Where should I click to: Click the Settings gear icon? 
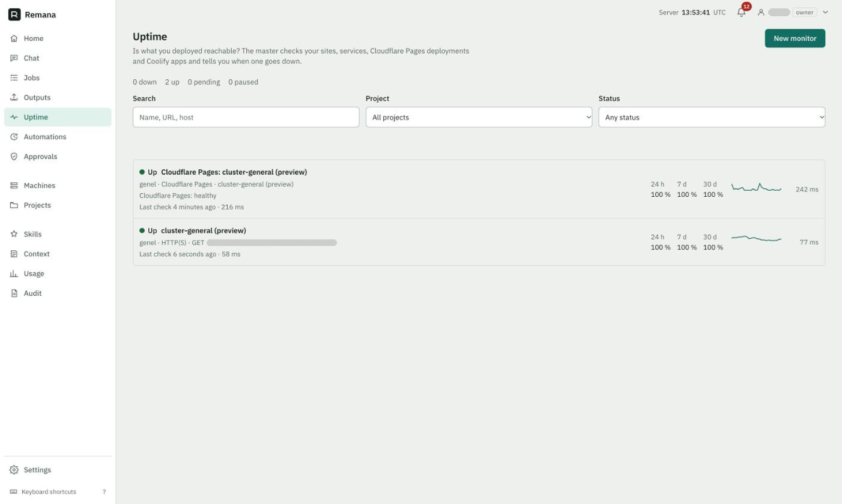point(14,470)
